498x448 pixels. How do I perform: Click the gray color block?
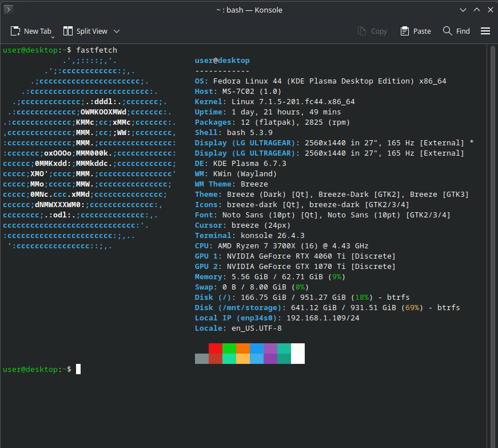(x=202, y=359)
